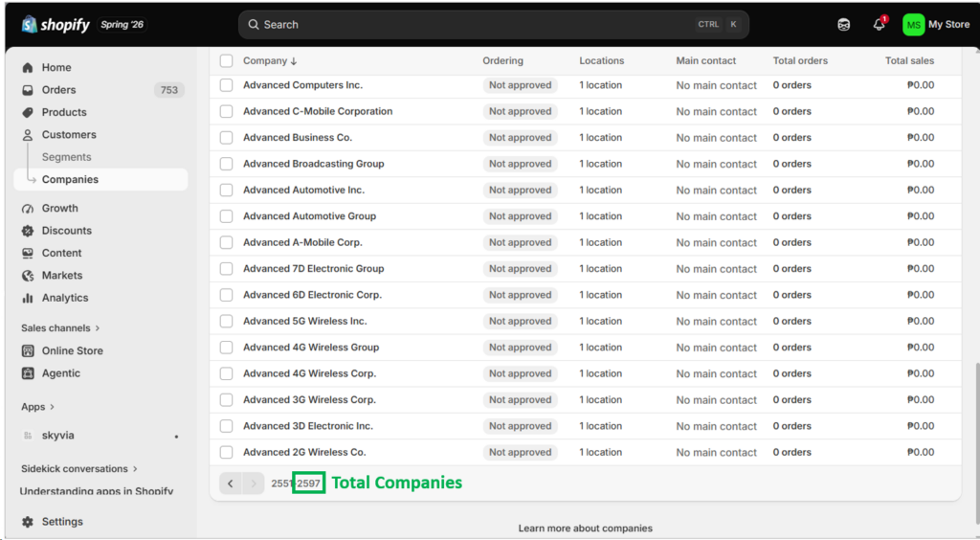Check Advanced 2G Wireless Co. row

click(226, 453)
